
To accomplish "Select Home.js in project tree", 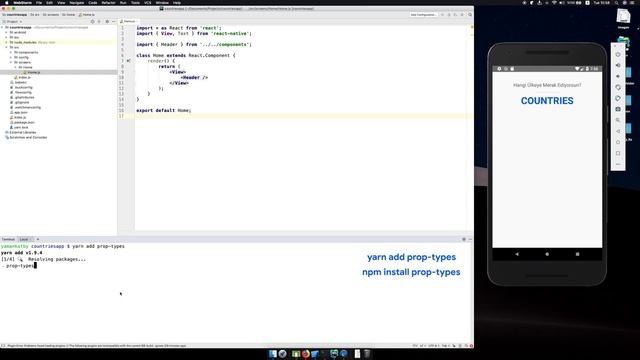I will point(32,72).
